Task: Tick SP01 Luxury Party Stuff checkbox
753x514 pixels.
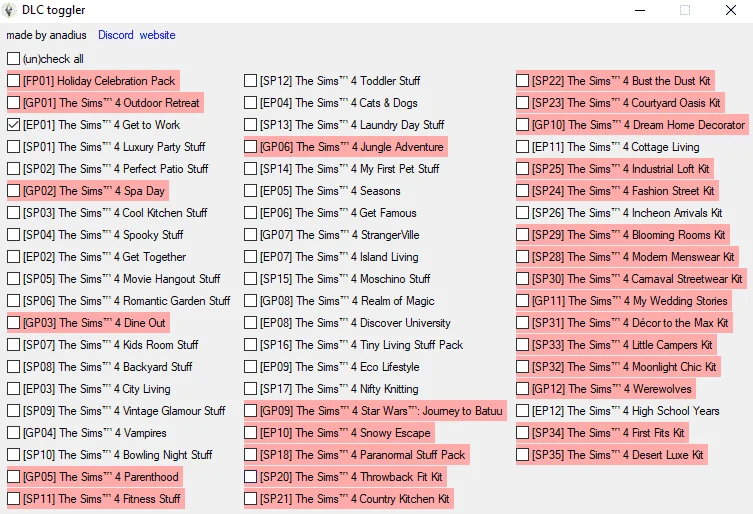Action: pos(13,147)
